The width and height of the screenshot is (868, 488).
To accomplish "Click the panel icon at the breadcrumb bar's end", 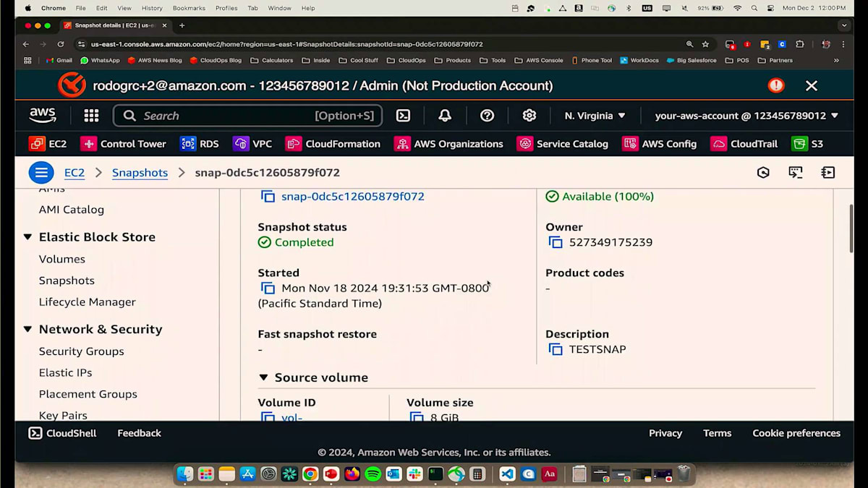I will click(828, 173).
